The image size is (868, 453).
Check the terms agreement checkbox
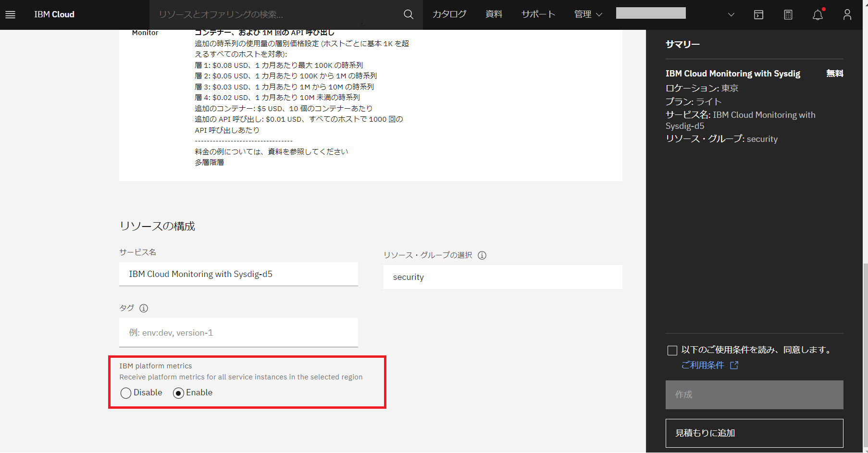pos(672,351)
